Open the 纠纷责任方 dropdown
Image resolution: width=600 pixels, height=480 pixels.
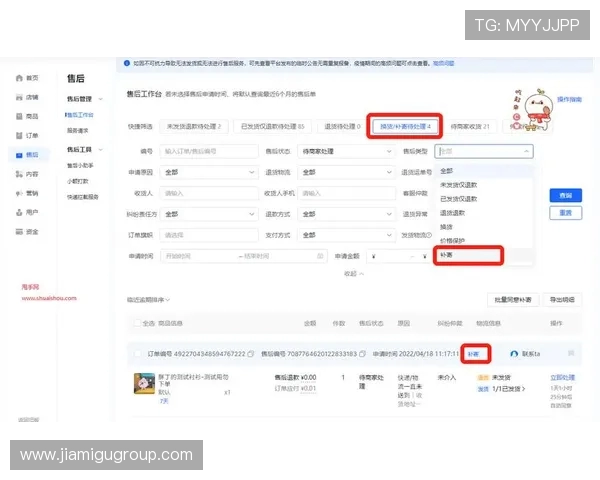coord(209,214)
